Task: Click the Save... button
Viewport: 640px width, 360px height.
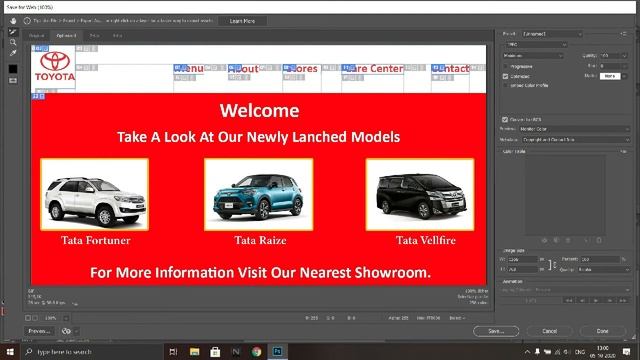Action: coord(496,331)
